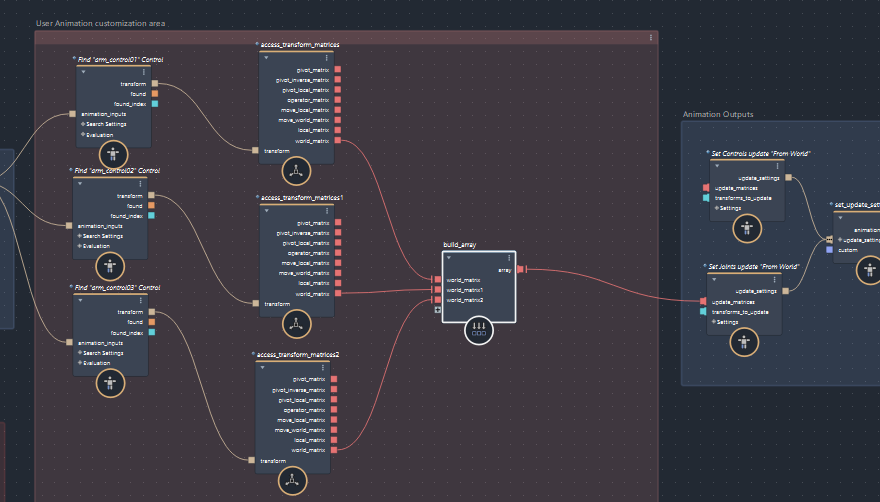Collapse the Set Joints update node
The height and width of the screenshot is (502, 880).
tap(714, 280)
